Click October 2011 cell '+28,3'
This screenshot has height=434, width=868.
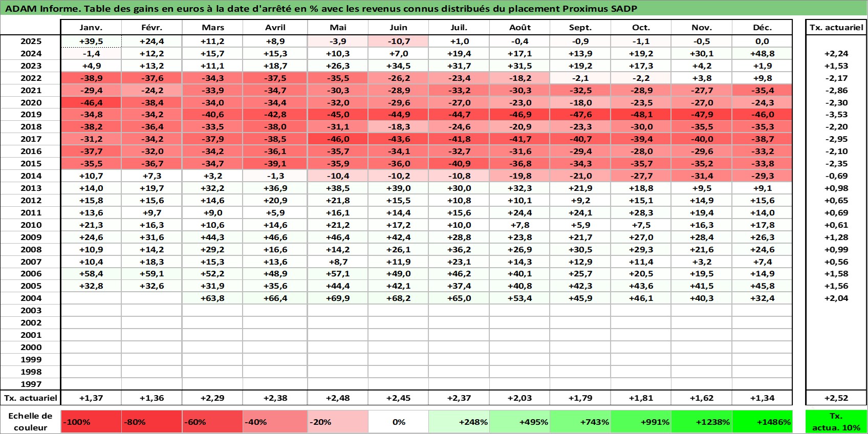tap(641, 213)
